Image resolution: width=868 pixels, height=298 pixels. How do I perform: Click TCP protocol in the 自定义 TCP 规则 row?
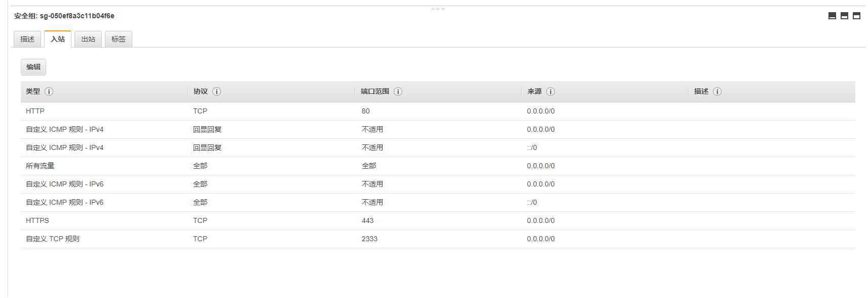tap(200, 239)
